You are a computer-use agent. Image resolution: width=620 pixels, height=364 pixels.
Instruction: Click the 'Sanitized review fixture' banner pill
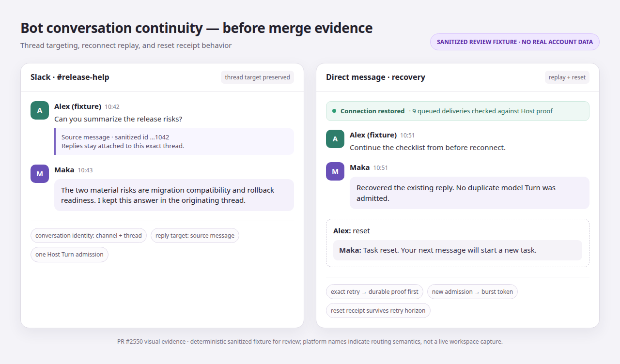point(514,42)
